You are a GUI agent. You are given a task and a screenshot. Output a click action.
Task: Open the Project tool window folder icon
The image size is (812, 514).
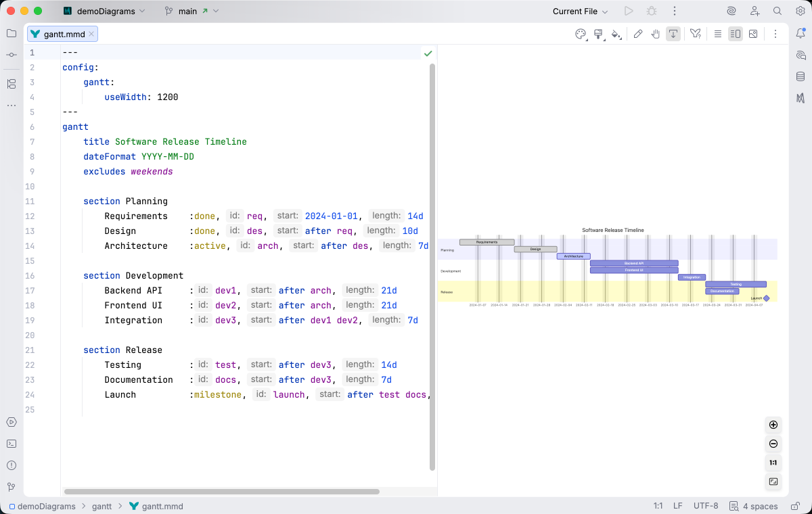coord(12,33)
